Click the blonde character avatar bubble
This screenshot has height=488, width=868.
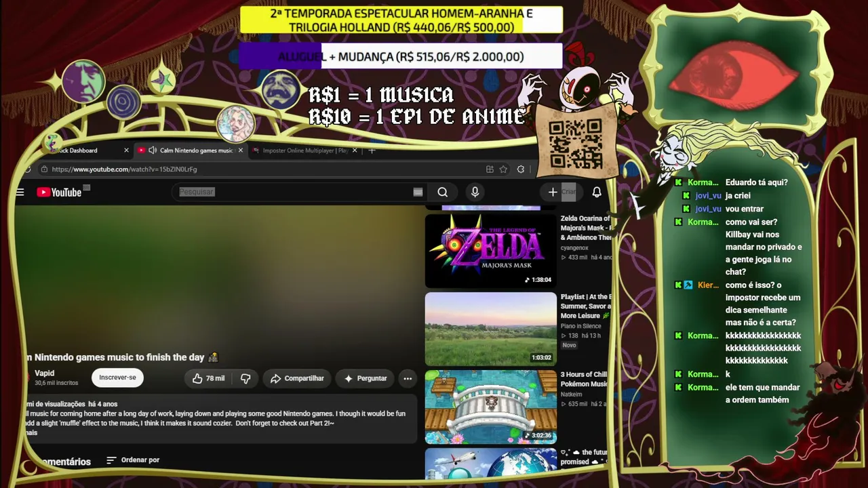[x=236, y=124]
